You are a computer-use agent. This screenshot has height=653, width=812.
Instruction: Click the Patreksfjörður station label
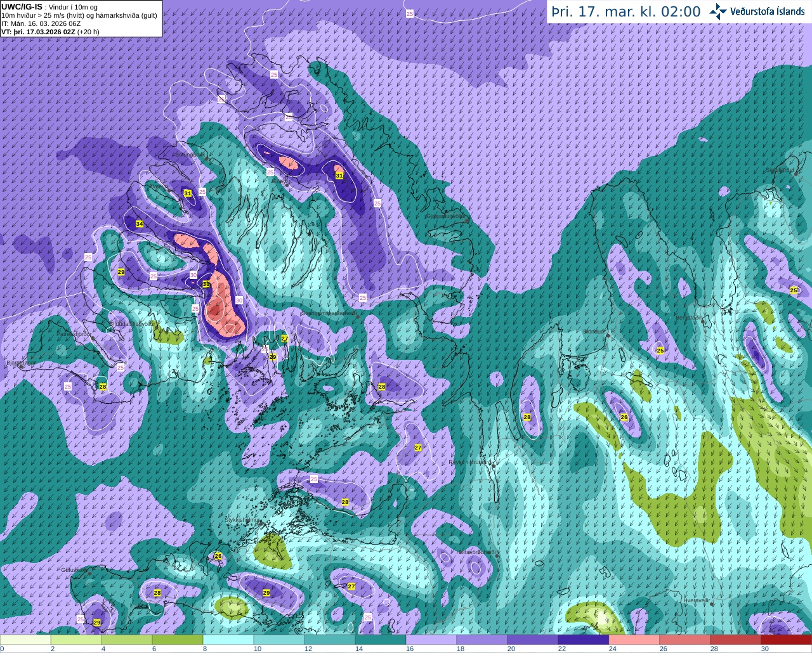pos(75,333)
